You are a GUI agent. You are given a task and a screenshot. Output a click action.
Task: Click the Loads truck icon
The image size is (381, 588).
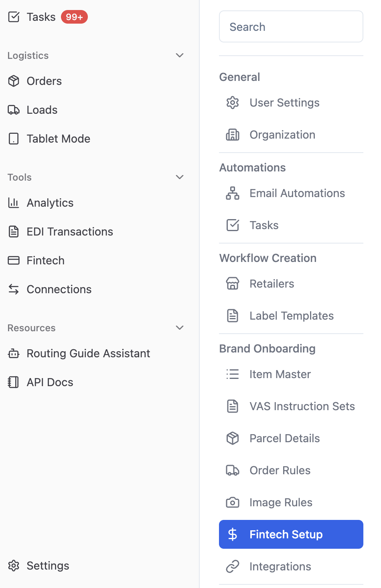[14, 110]
